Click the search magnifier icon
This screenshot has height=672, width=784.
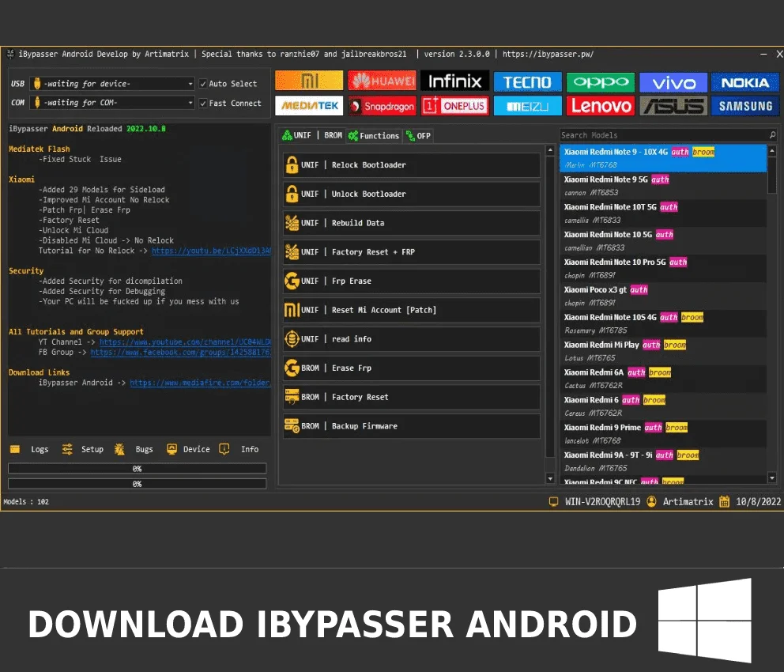772,135
